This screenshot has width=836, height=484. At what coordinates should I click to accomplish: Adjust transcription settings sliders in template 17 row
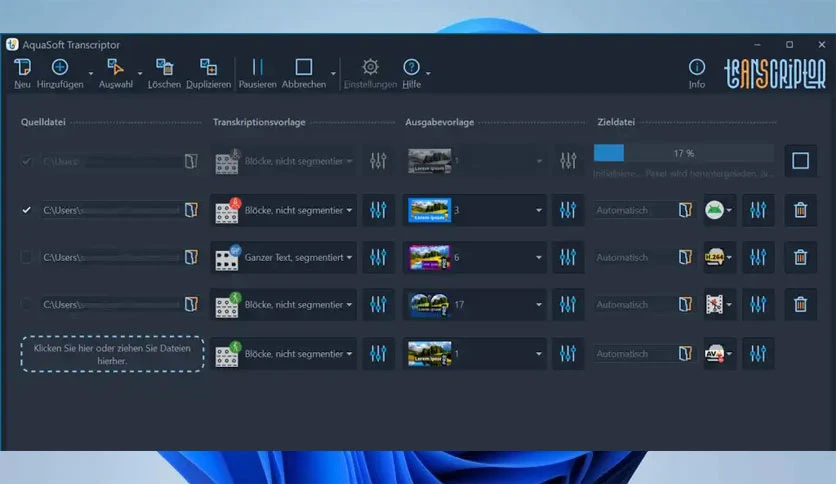[378, 304]
